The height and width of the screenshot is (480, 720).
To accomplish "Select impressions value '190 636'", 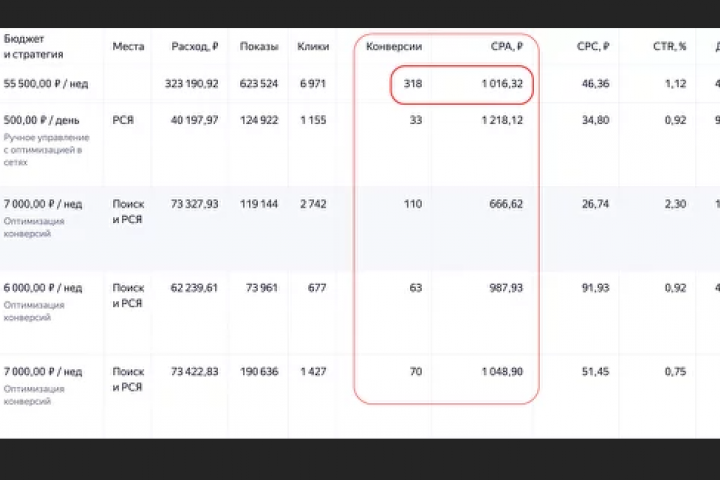I will 259,372.
